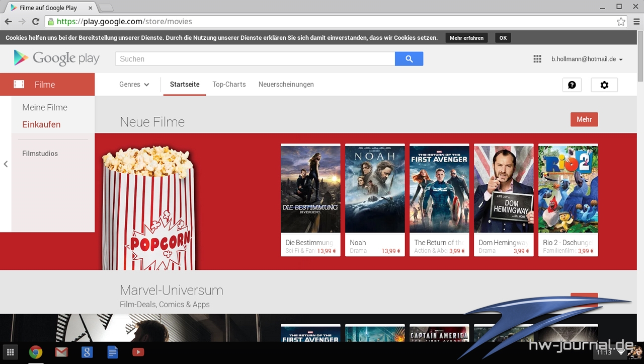Open the Google apps grid icon
This screenshot has width=644, height=364.
pyautogui.click(x=537, y=59)
